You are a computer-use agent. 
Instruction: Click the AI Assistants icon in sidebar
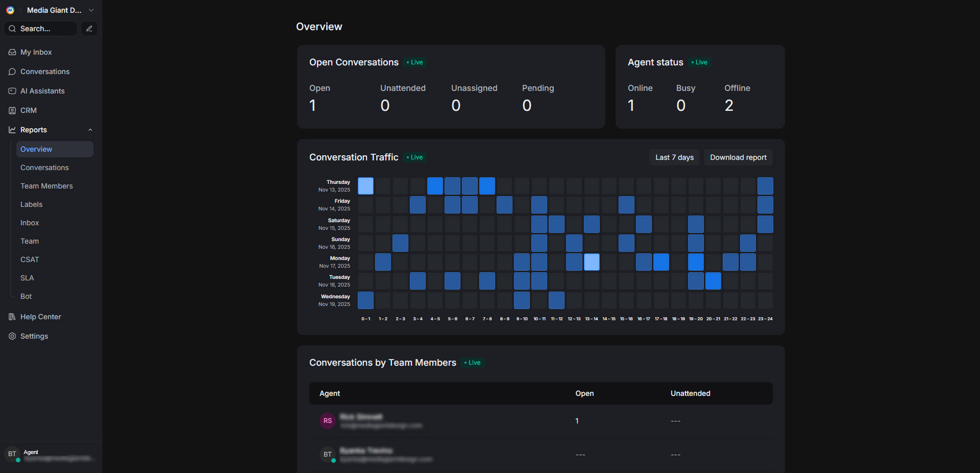coord(12,91)
